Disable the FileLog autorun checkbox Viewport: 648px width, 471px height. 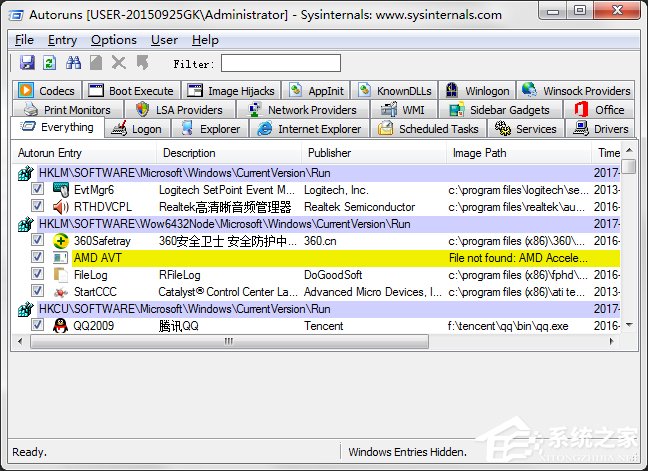click(x=37, y=275)
